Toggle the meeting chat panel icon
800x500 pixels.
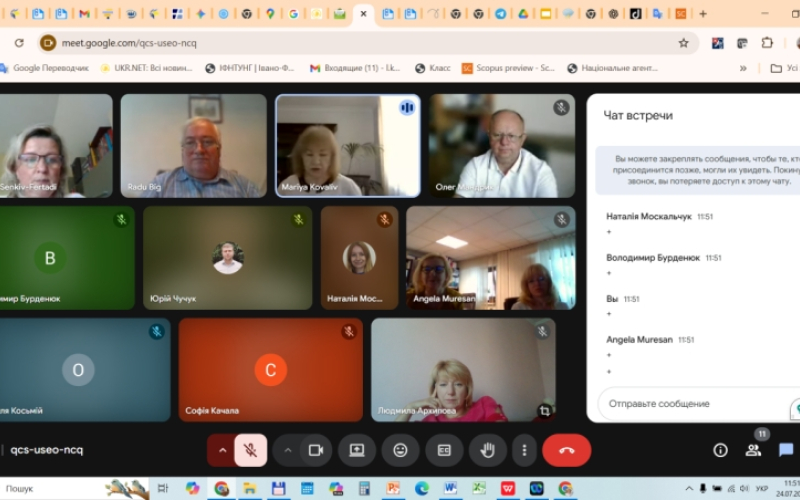click(x=786, y=450)
